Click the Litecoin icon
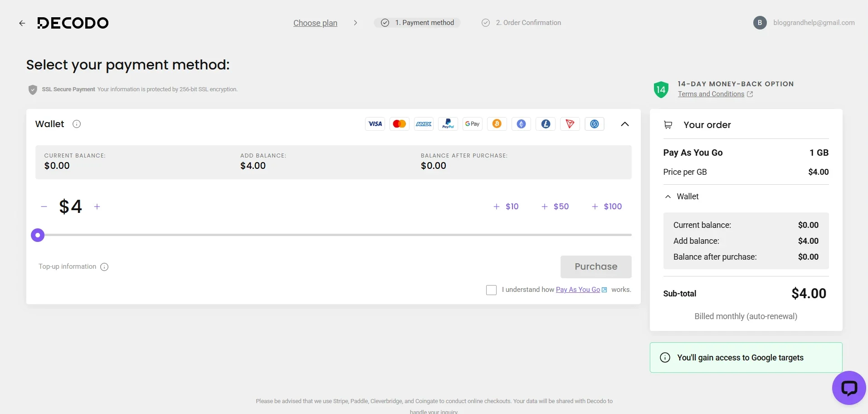 click(x=546, y=124)
